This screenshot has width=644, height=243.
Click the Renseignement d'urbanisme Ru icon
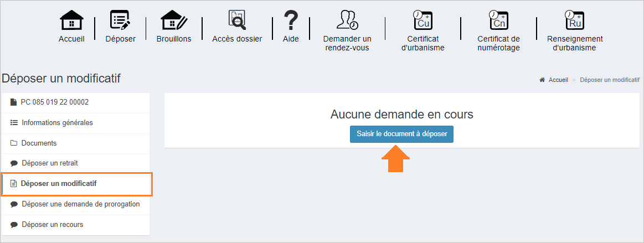click(x=575, y=20)
